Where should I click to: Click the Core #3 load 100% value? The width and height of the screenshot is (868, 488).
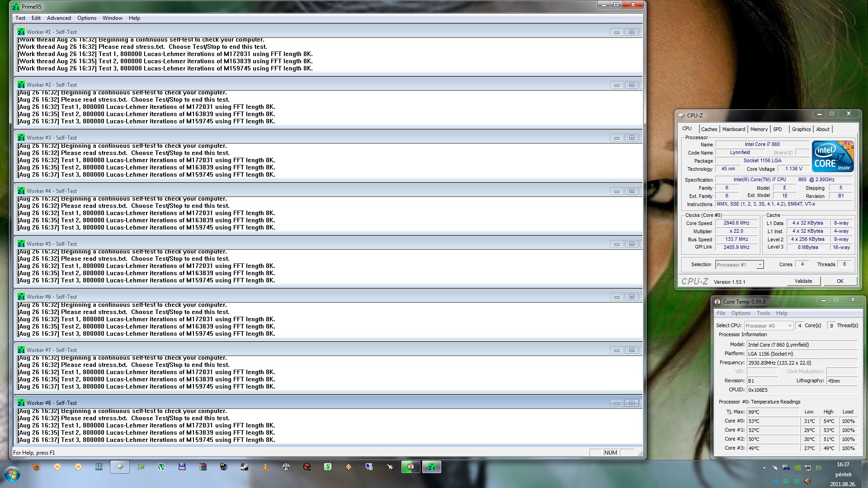(x=848, y=448)
